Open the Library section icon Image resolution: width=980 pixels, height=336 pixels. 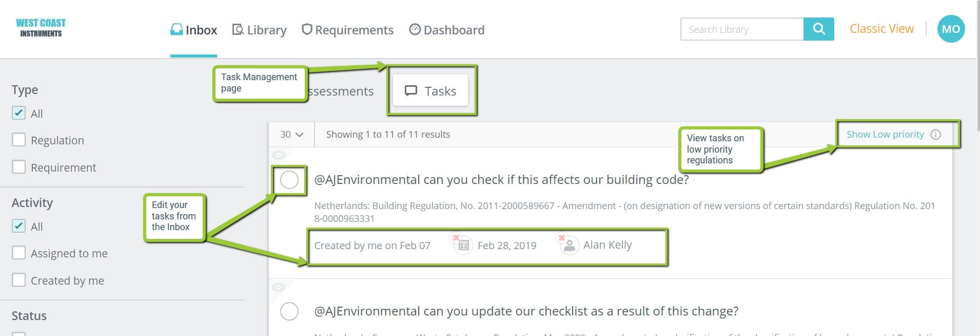click(x=237, y=29)
